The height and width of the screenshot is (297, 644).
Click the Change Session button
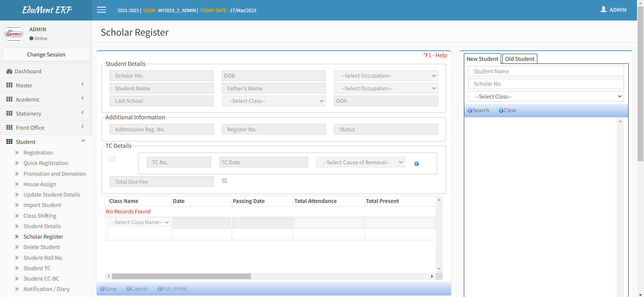46,55
